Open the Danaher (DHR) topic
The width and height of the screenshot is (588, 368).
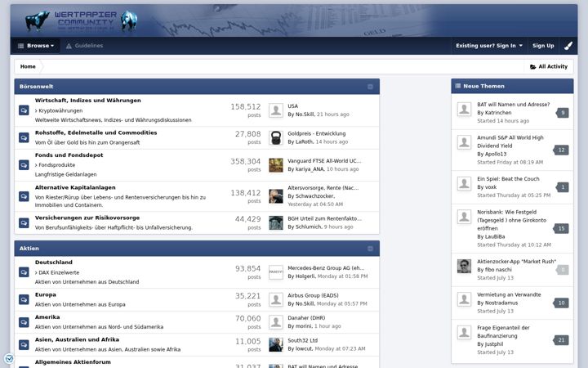[306, 318]
